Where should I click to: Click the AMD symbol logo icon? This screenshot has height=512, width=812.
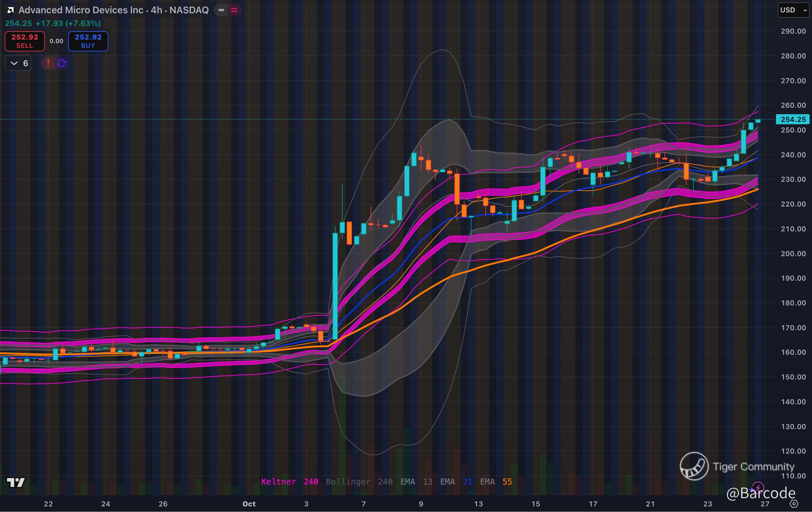10,10
